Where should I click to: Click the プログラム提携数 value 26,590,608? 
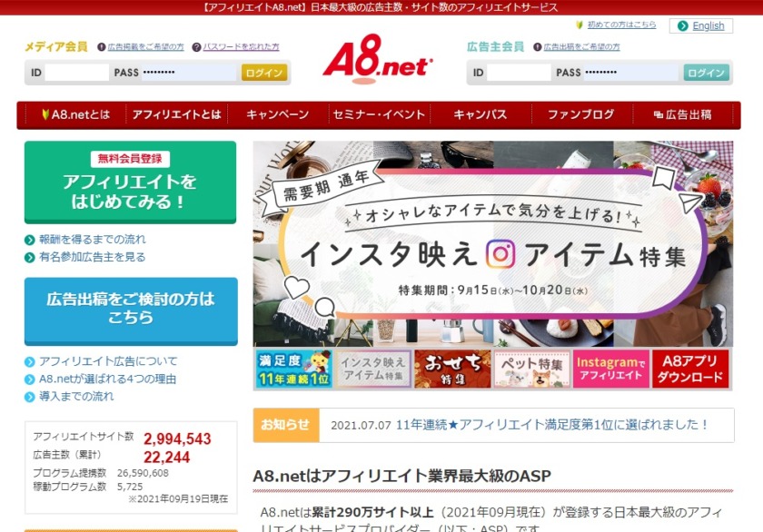coord(143,473)
